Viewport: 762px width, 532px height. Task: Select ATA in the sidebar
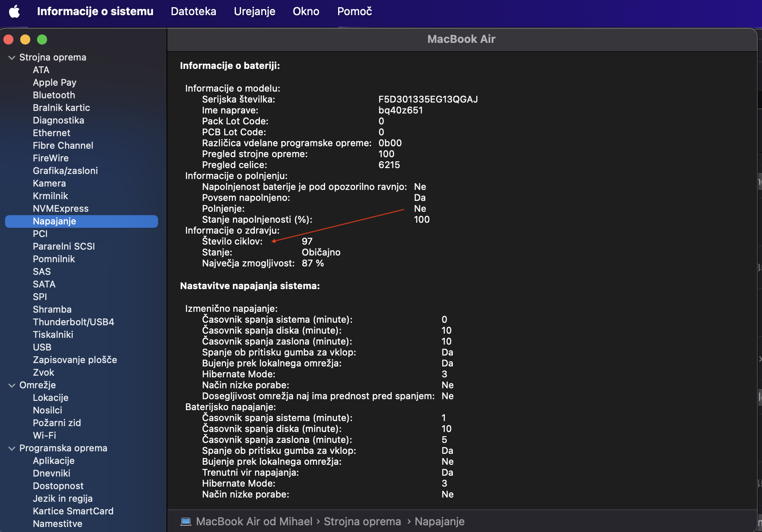click(x=41, y=70)
